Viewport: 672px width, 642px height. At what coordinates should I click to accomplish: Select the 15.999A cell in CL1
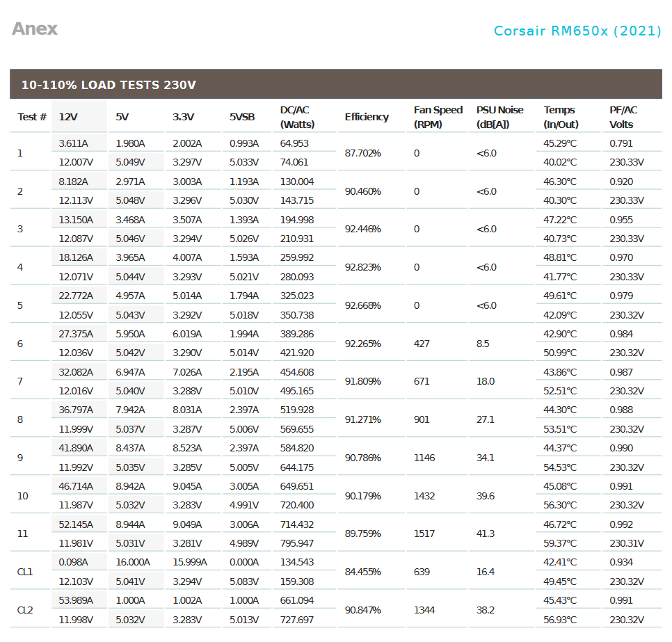[x=190, y=562]
